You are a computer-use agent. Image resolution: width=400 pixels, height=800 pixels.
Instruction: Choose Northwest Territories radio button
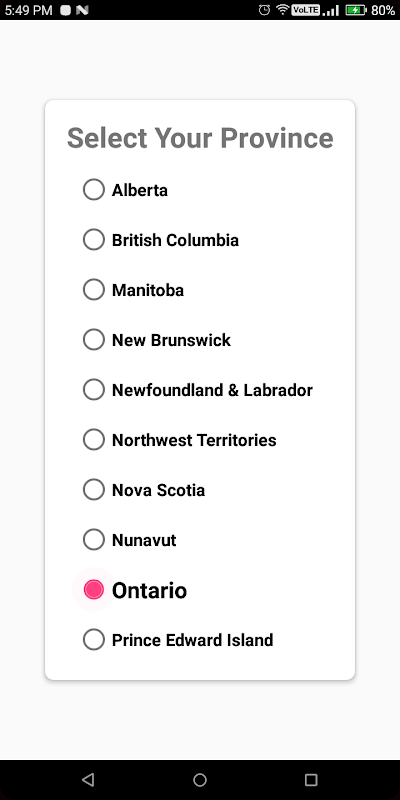pos(94,440)
